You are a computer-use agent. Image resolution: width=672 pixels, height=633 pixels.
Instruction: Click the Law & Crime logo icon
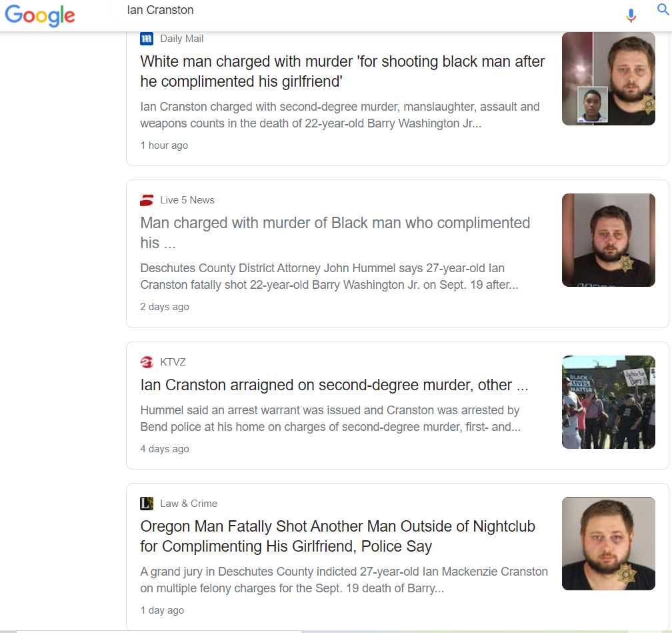tap(147, 504)
